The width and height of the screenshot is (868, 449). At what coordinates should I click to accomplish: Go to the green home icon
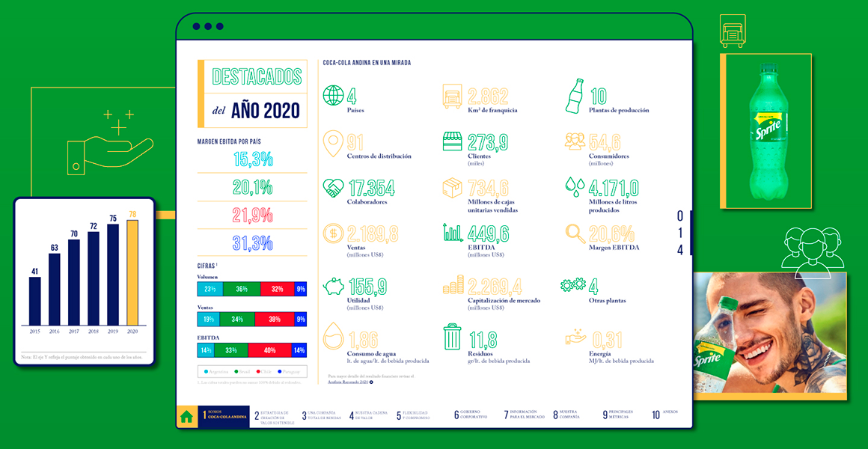coord(186,418)
